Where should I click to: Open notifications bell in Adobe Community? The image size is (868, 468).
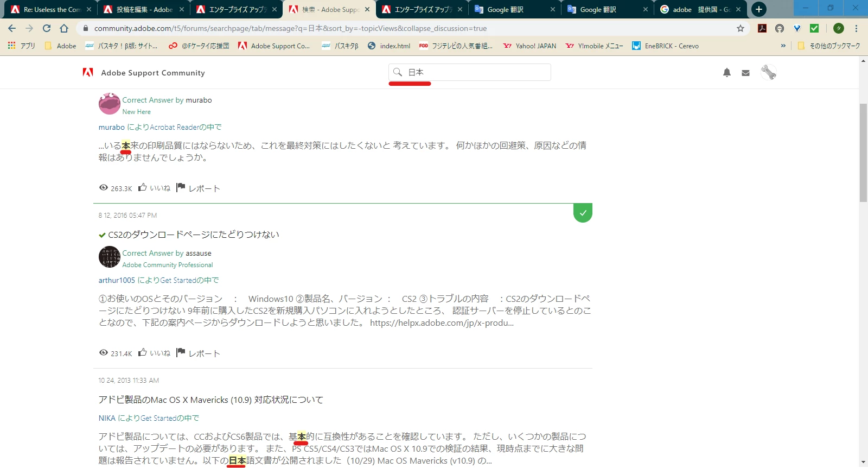point(727,73)
